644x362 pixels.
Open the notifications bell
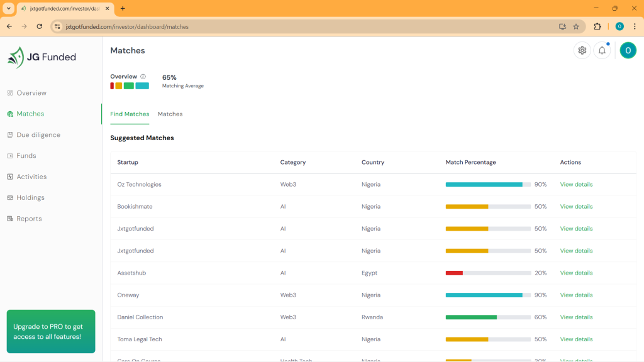click(x=602, y=50)
